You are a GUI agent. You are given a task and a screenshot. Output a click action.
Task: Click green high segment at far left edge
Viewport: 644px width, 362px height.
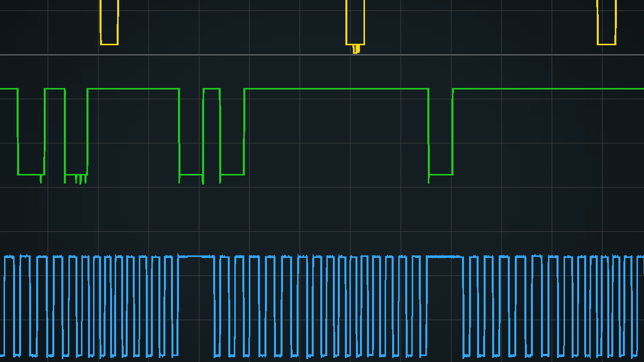[x=9, y=89]
